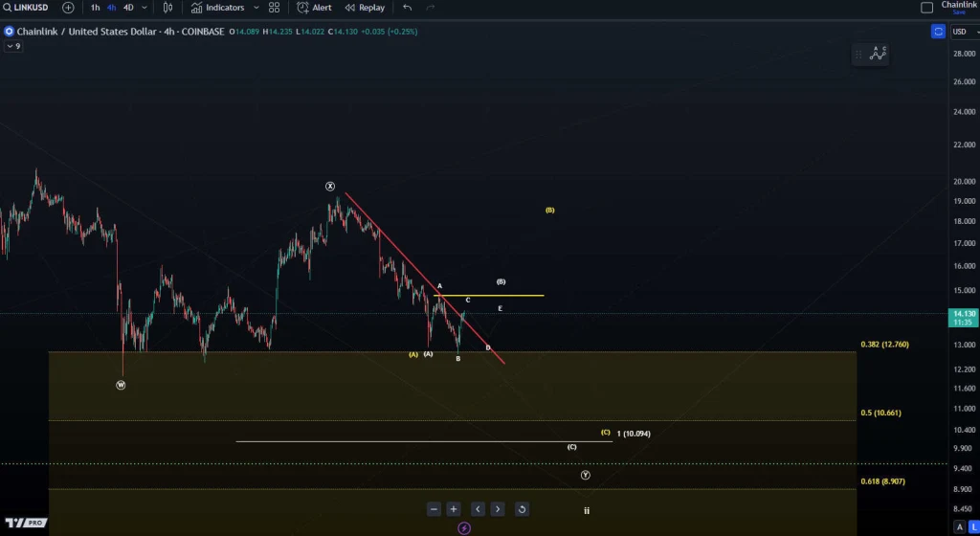Viewport: 980px width, 536px height.
Task: Open the USD currency selector
Action: click(x=963, y=32)
